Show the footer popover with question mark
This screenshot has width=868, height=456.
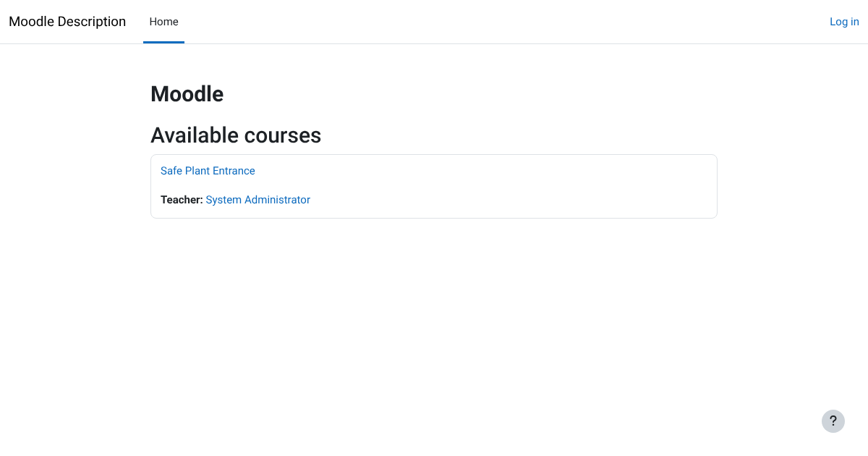click(833, 421)
